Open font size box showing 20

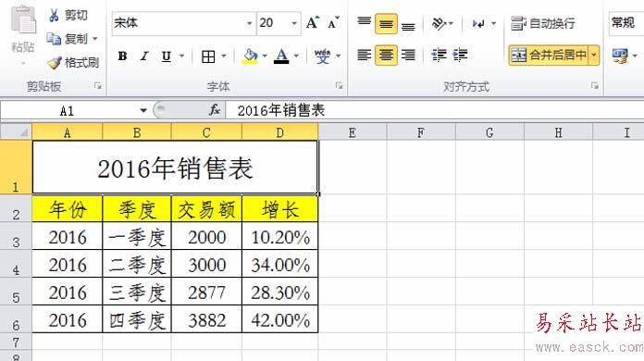tap(279, 23)
